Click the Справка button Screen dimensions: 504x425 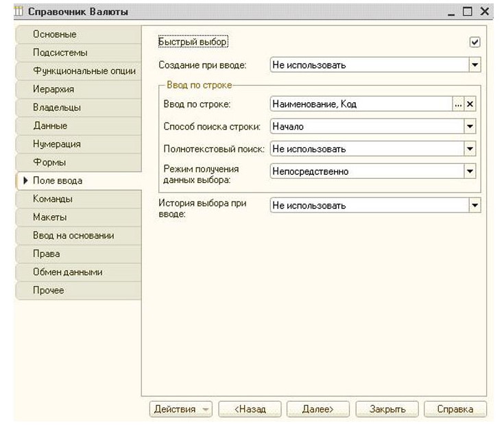coord(455,409)
